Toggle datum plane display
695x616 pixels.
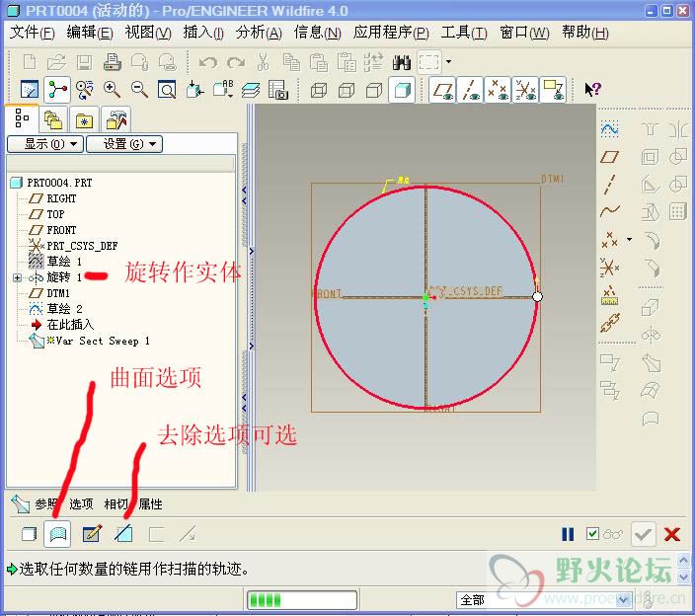click(x=441, y=90)
